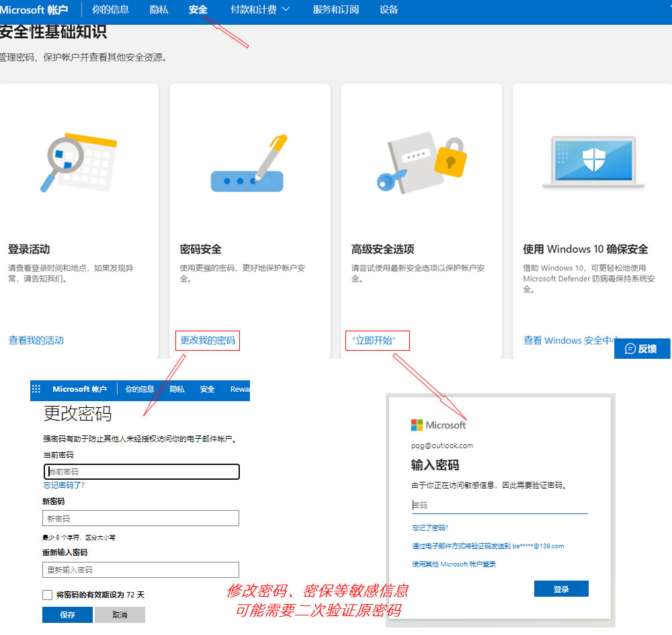The image size is (672, 635).
Task: Click the 高级安全选项 card heading
Action: click(x=383, y=249)
